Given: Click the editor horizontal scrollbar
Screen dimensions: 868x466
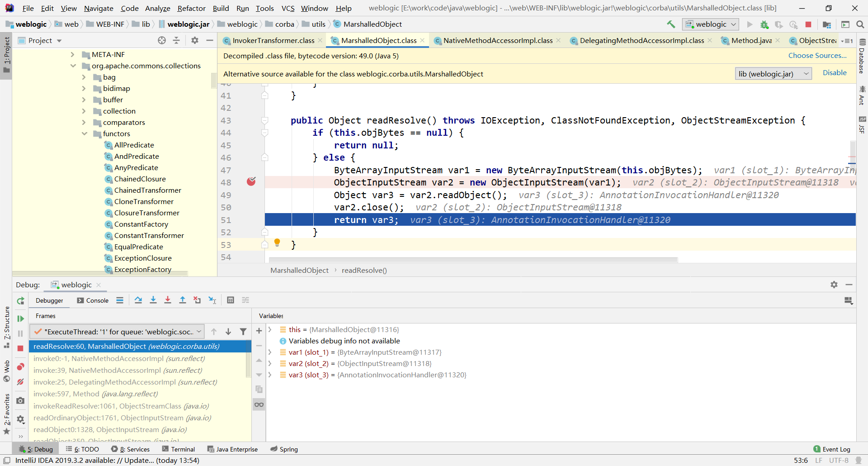Looking at the screenshot, I should coord(473,260).
